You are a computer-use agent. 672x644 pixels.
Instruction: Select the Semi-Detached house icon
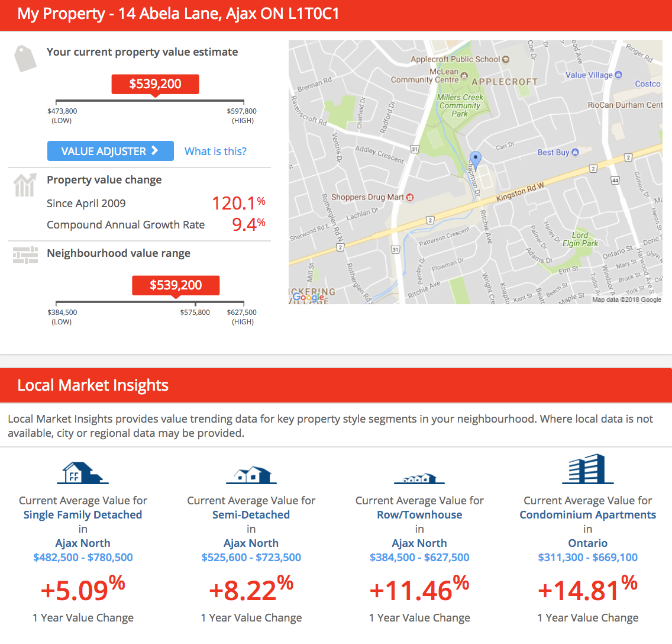[x=251, y=475]
